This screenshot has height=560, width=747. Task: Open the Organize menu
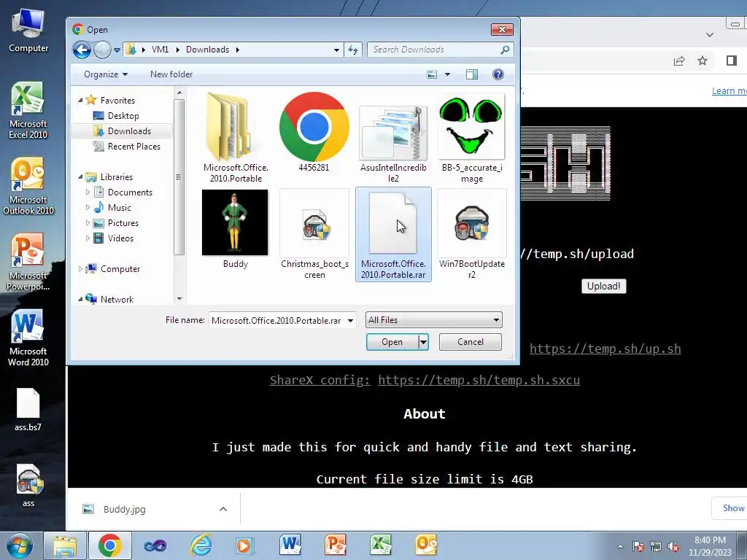click(x=105, y=74)
